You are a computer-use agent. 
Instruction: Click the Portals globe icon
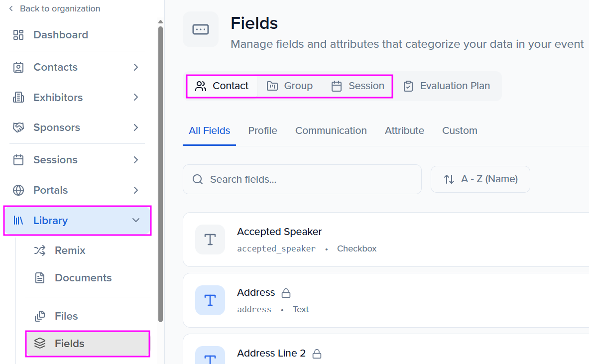click(x=18, y=190)
